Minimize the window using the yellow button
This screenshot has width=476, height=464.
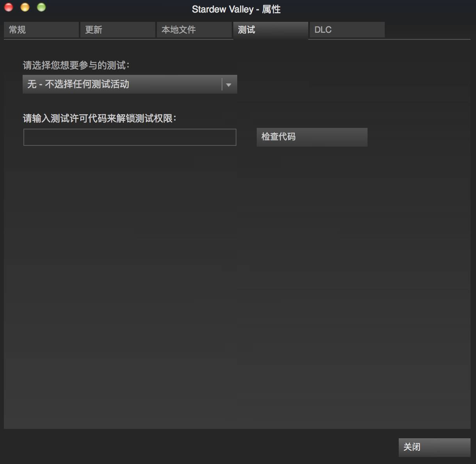25,7
